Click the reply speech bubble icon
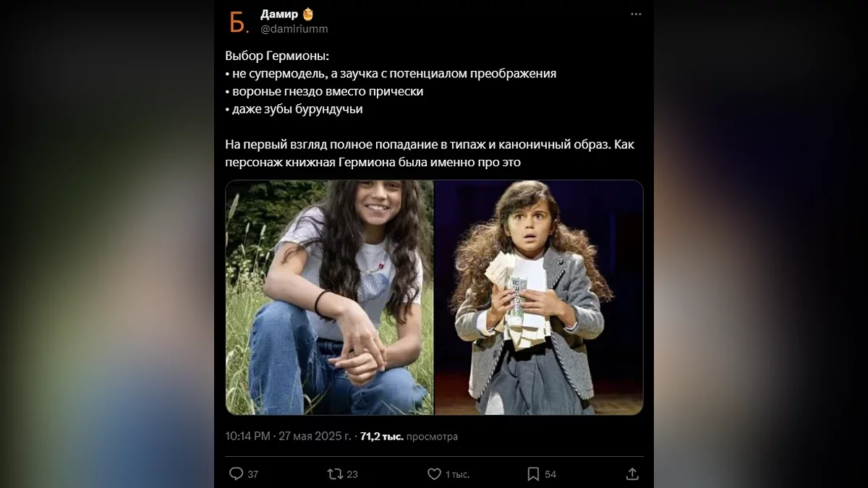 tap(236, 474)
